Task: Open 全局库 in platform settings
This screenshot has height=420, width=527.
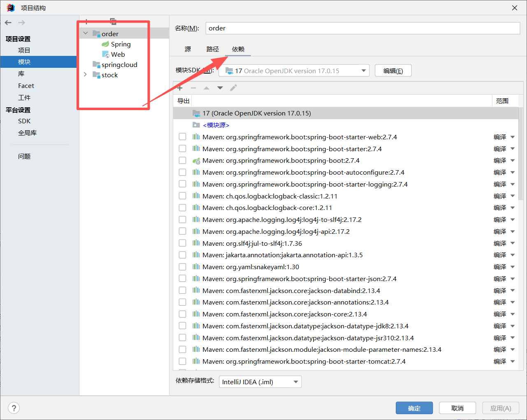Action: tap(27, 133)
